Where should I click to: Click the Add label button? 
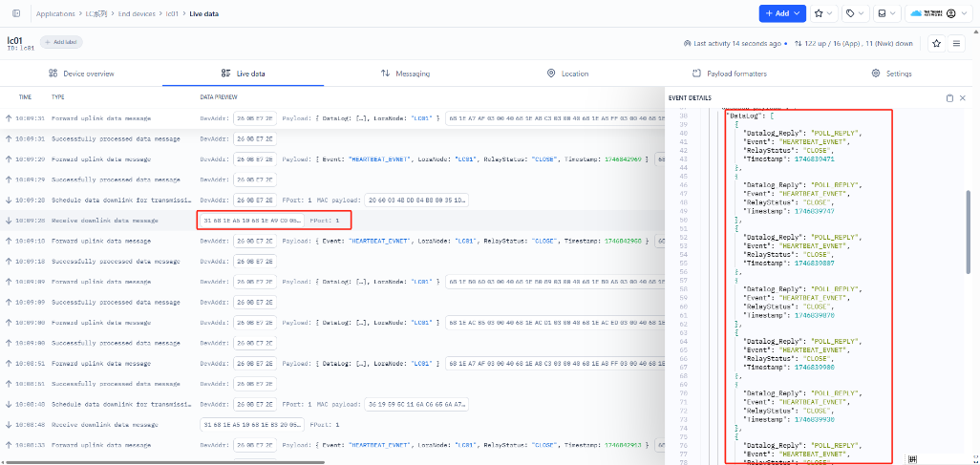[61, 42]
